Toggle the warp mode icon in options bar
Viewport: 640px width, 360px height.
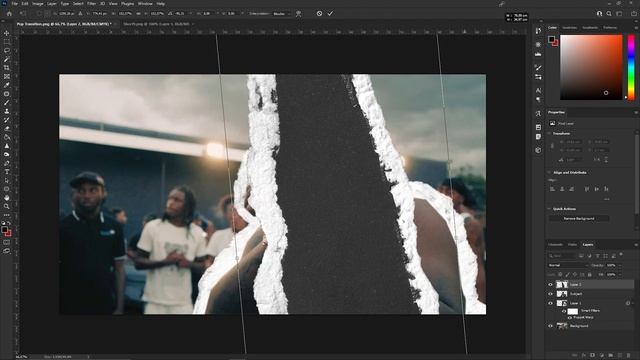(x=299, y=13)
